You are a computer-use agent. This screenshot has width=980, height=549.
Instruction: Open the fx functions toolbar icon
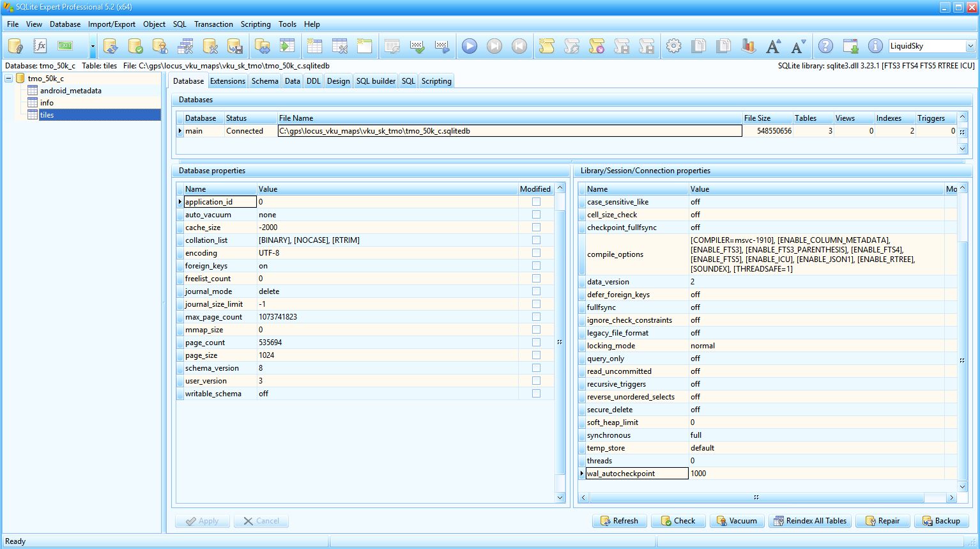pos(40,46)
